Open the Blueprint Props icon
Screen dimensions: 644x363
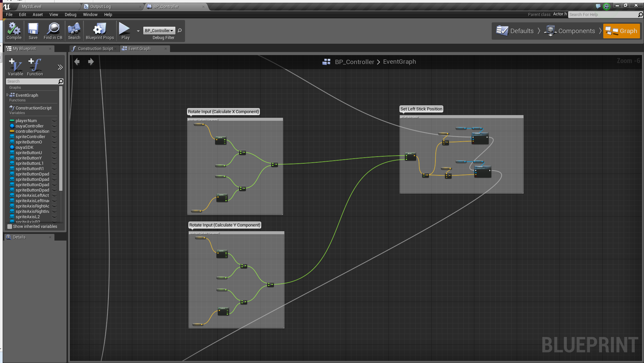tap(100, 31)
